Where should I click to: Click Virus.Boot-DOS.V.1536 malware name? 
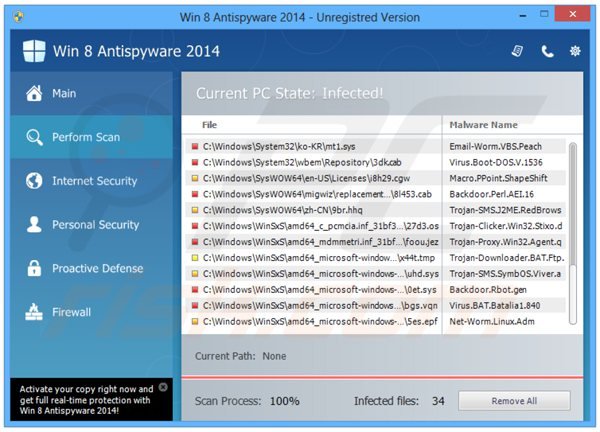coord(496,162)
